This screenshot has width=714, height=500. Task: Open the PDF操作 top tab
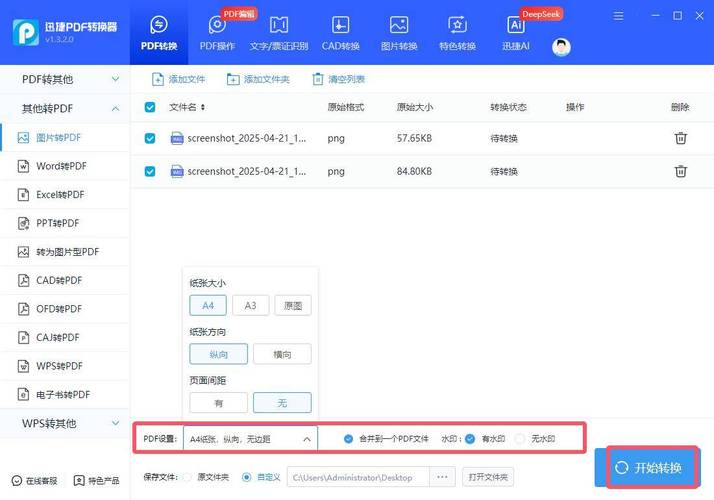217,33
